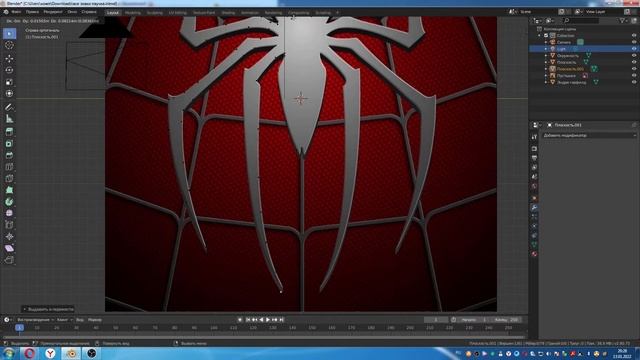Switch to the Modeling workspace tab

point(133,13)
